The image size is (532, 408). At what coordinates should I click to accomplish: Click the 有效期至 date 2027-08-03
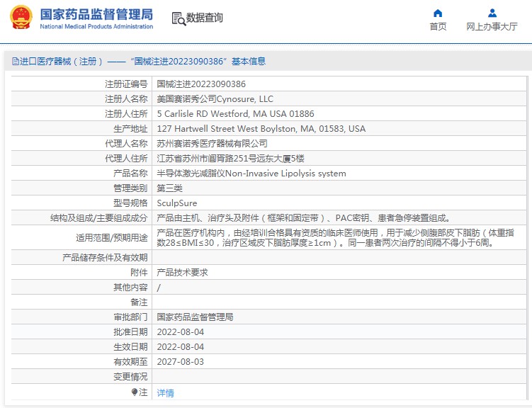click(180, 361)
